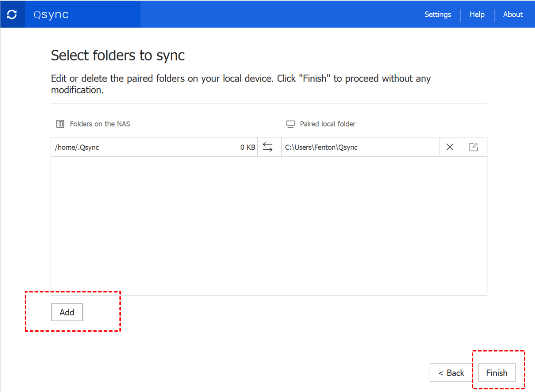Delete the paired folder with X icon
The height and width of the screenshot is (392, 535).
pyautogui.click(x=450, y=147)
